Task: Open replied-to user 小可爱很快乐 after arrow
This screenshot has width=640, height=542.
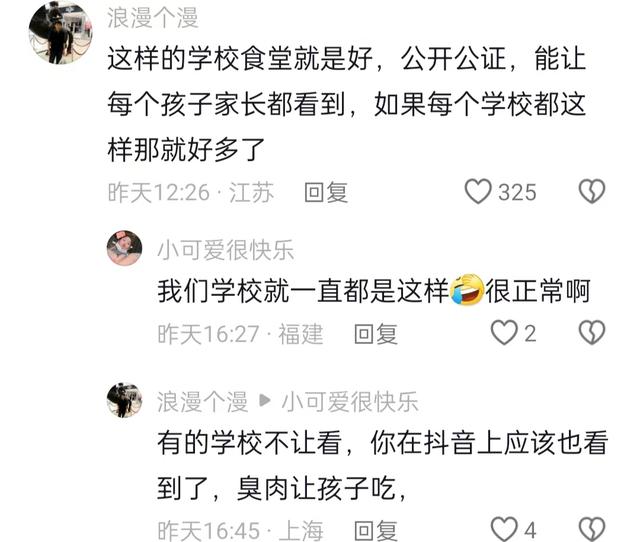Action: pos(350,402)
